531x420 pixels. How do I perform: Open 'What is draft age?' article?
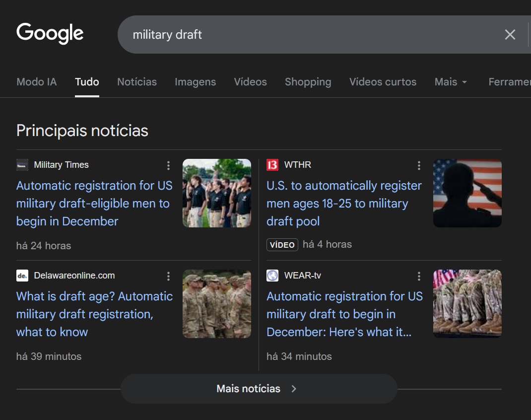[x=94, y=314]
